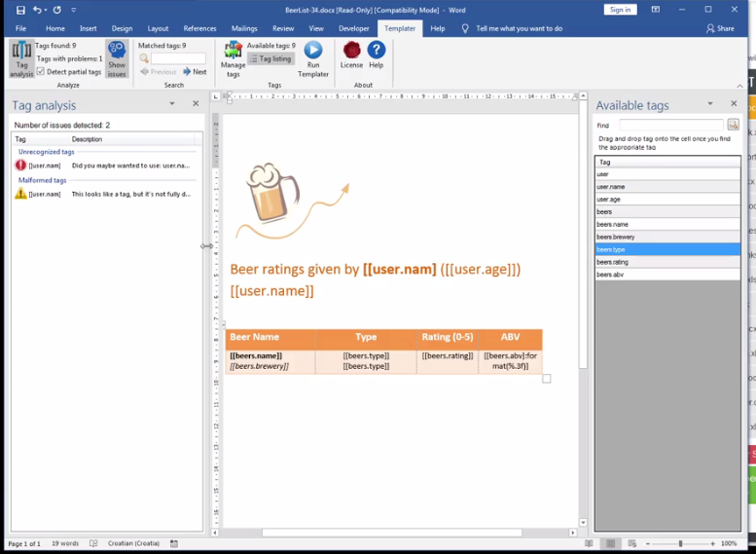Switch to the Developer ribbon tab
Image resolution: width=756 pixels, height=554 pixels.
coord(353,28)
